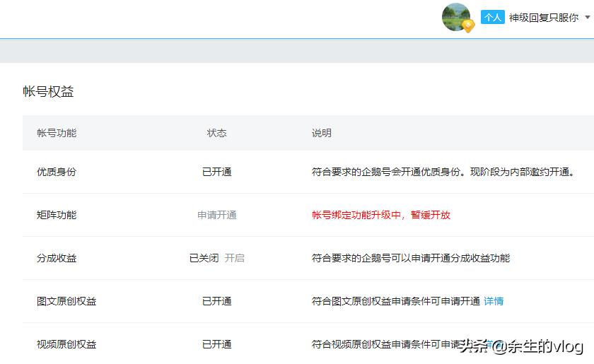Click the 帐号功能 column header
Screen dimensions: 594x364
(x=57, y=133)
